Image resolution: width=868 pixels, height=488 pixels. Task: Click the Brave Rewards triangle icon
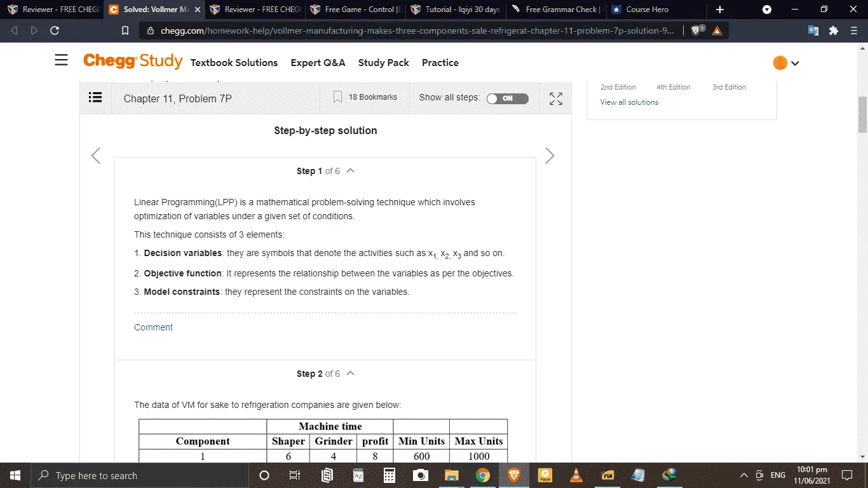click(717, 30)
